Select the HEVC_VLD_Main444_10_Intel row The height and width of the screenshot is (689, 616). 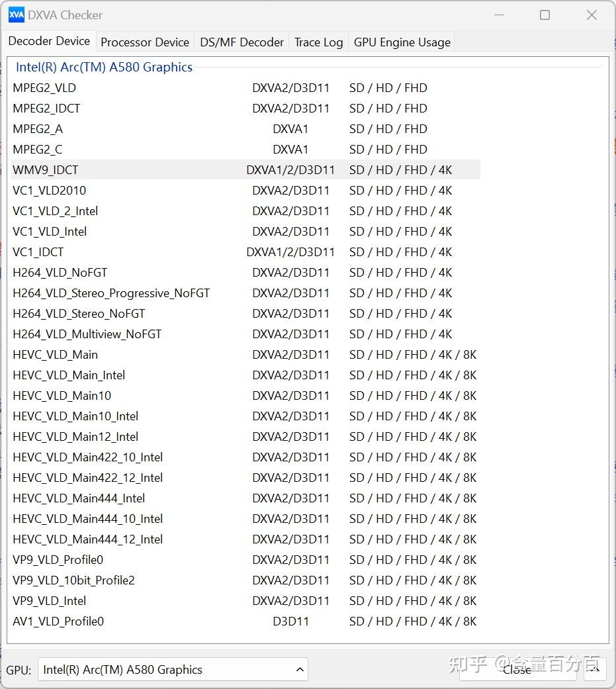(x=245, y=519)
